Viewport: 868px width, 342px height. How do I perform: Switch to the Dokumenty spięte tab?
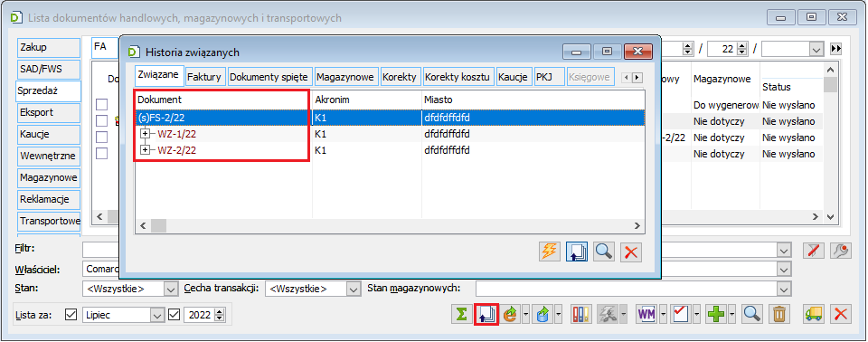pos(269,77)
